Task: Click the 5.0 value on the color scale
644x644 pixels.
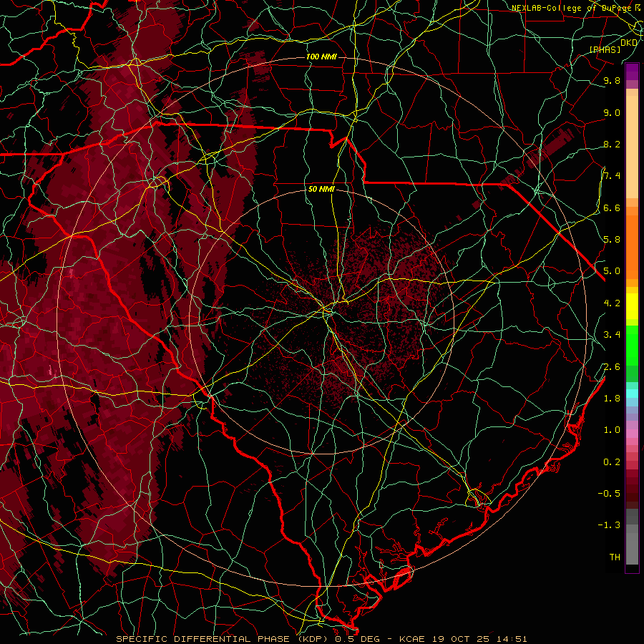Action: 612,271
